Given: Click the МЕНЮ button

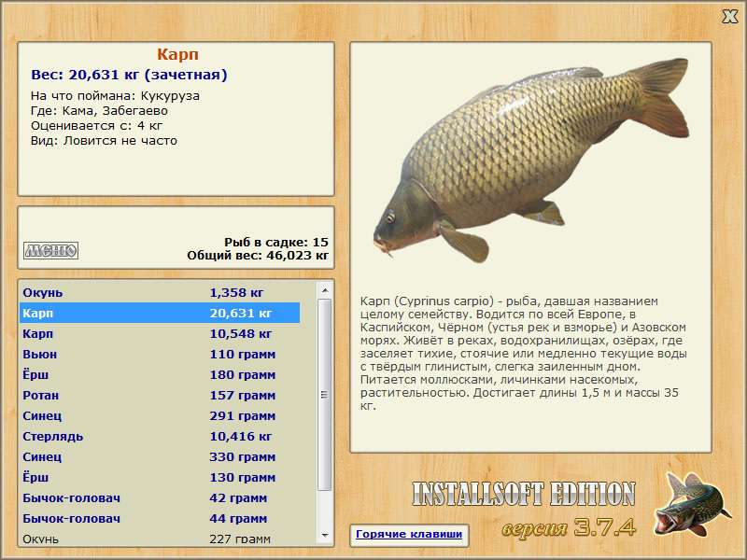Looking at the screenshot, I should [50, 250].
